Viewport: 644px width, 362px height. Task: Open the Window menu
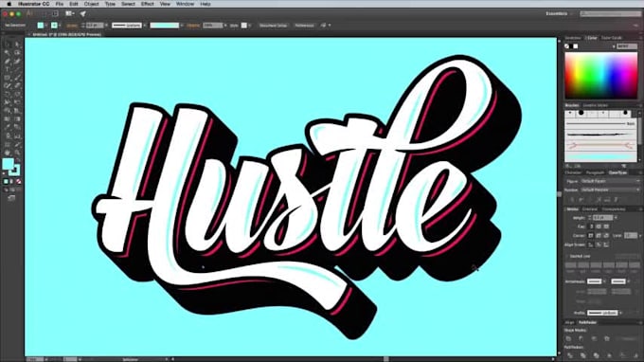[x=185, y=4]
